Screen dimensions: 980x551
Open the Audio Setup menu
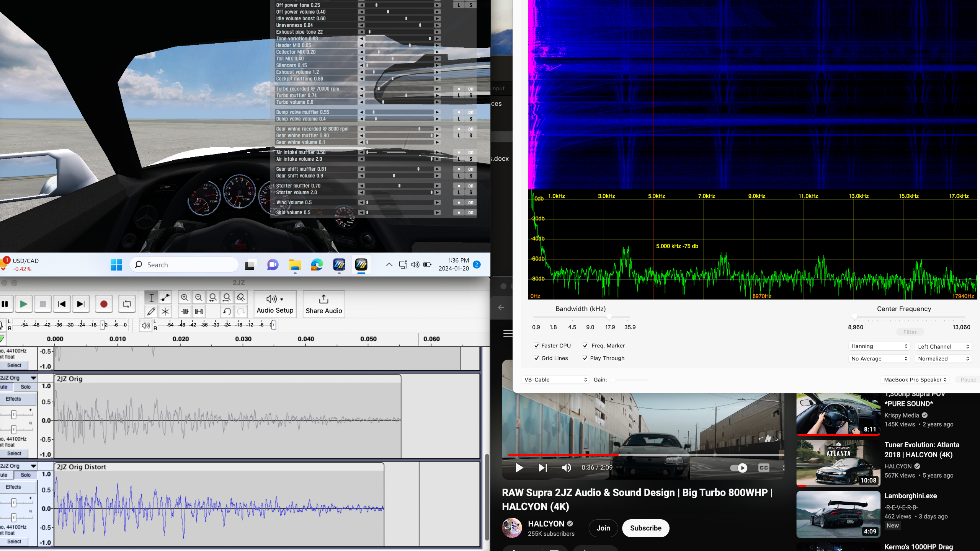[x=275, y=304]
